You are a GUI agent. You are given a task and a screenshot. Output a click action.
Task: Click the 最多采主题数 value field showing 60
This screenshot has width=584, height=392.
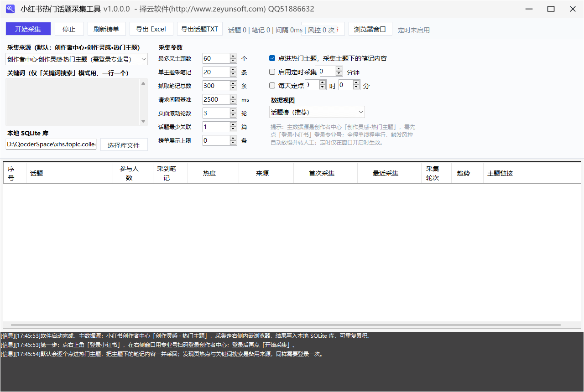(216, 58)
